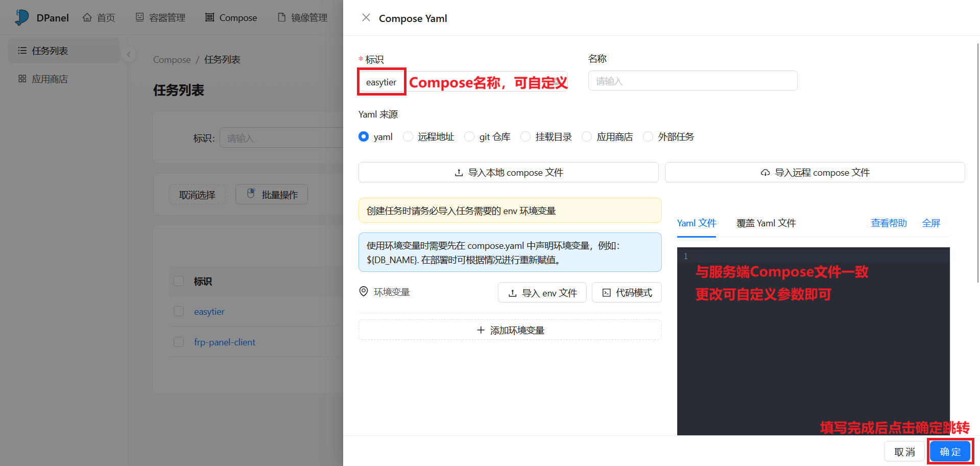The image size is (980, 466).
Task: Click 导入本地 compose 文件 button
Action: [508, 172]
